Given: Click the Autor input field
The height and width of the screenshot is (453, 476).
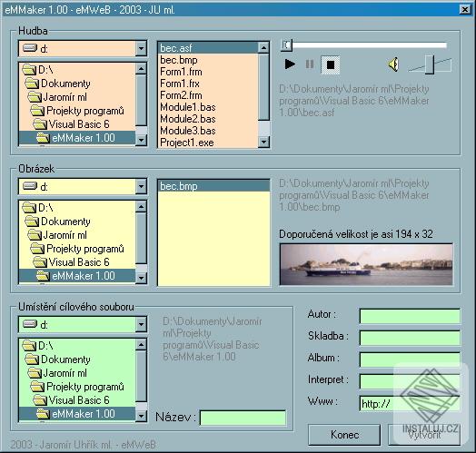Looking at the screenshot, I should [x=410, y=316].
